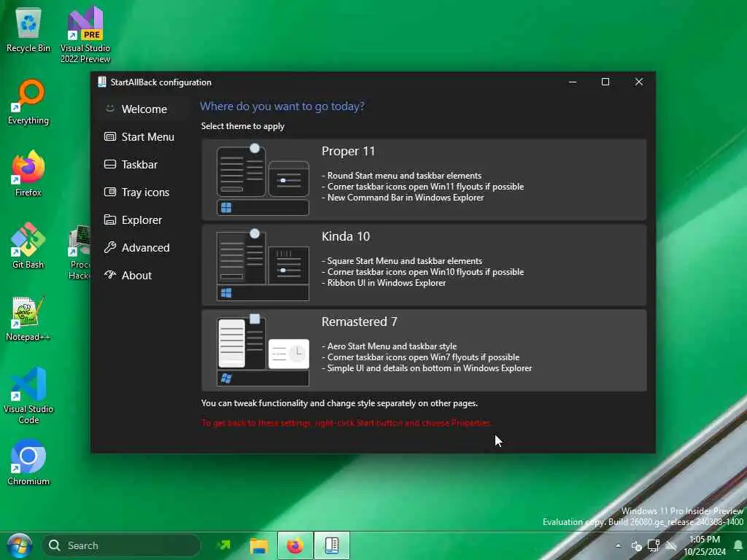Switch to the Start Menu settings page
This screenshot has height=560, width=747.
pyautogui.click(x=144, y=136)
